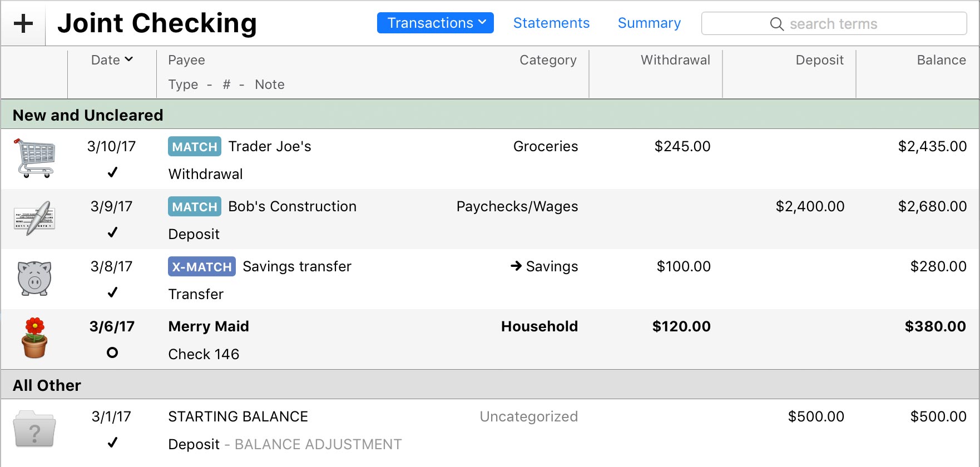Click the plus icon to add transaction
Viewport: 980px width, 467px height.
point(23,23)
